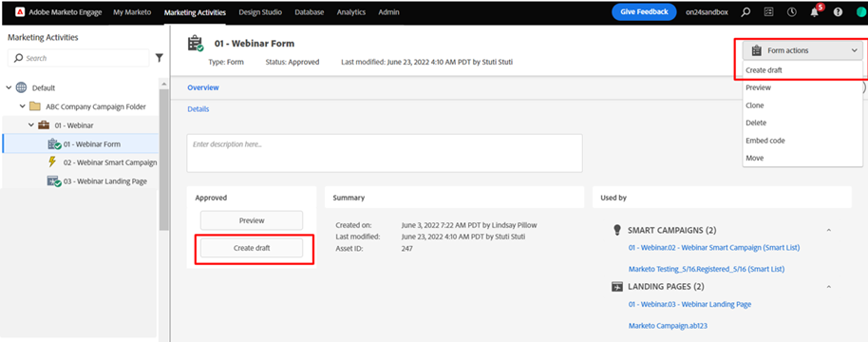The width and height of the screenshot is (868, 342).
Task: Open the Admin tab
Action: (x=388, y=12)
